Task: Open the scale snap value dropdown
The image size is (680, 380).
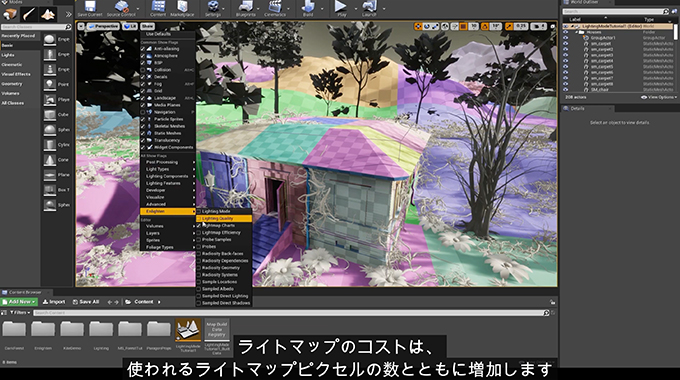Action: tap(521, 26)
